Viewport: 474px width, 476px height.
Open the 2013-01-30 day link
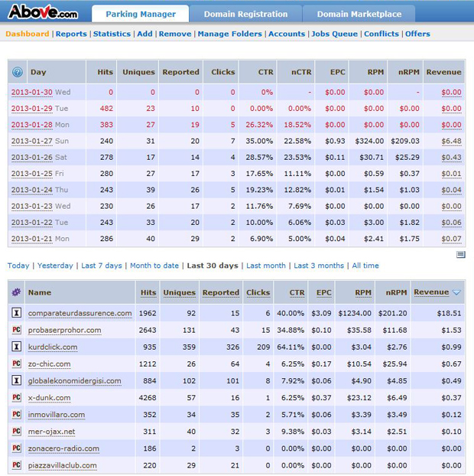(32, 92)
